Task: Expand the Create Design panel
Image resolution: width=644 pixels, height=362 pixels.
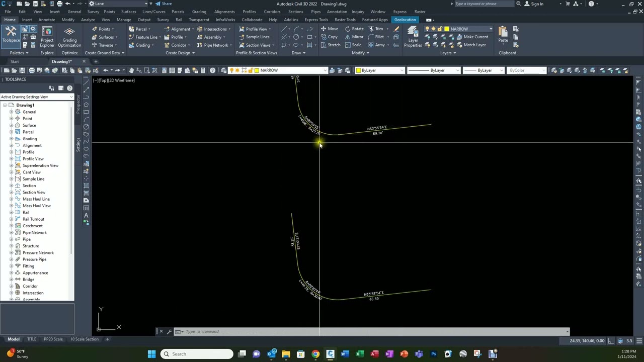Action: pyautogui.click(x=180, y=53)
